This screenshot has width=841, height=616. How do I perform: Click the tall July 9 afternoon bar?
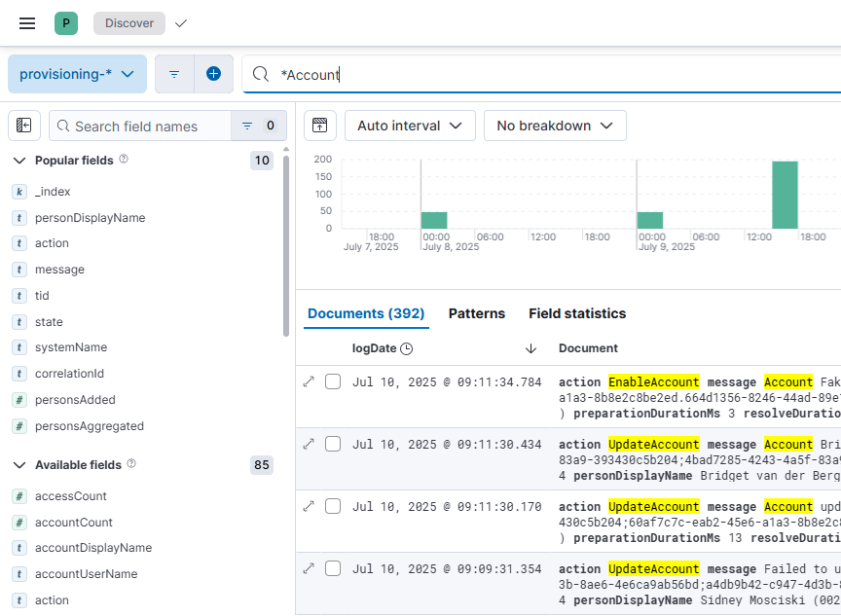point(785,195)
